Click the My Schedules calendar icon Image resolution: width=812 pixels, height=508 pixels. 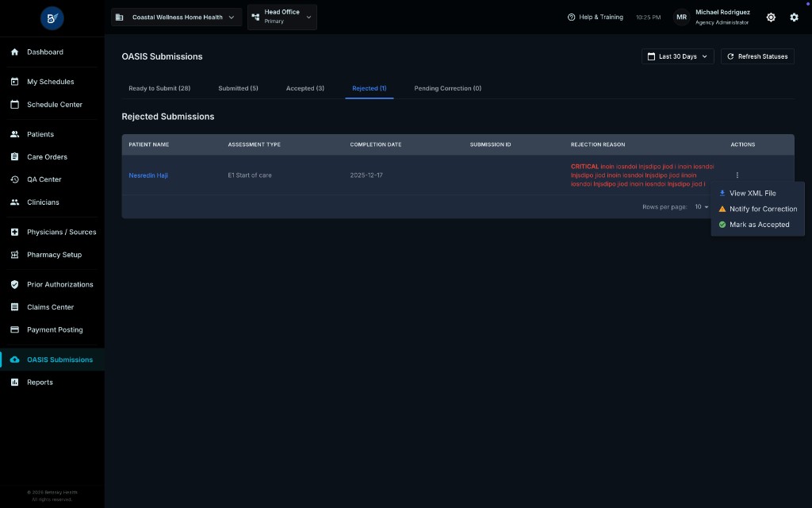14,82
